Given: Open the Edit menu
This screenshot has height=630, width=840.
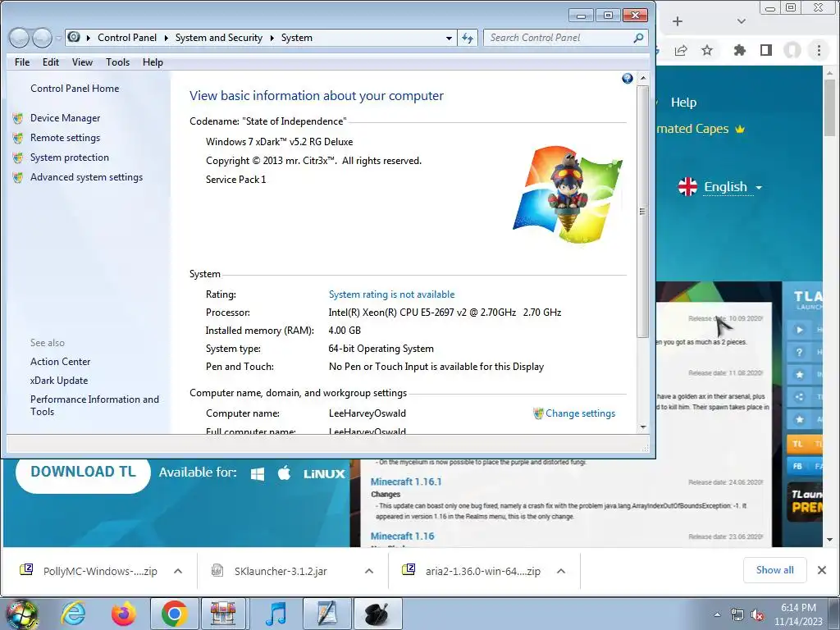Looking at the screenshot, I should tap(51, 62).
